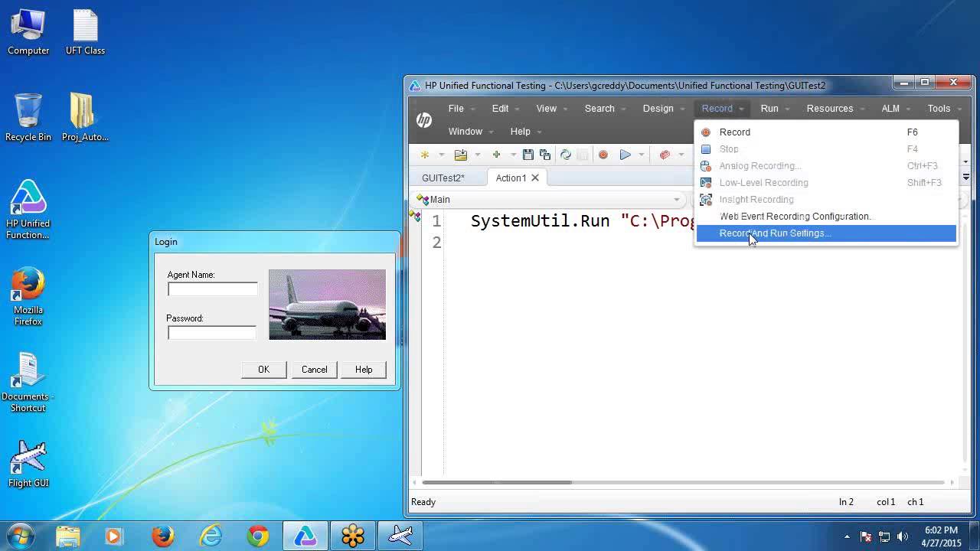Open the Run menu
The width and height of the screenshot is (980, 551).
(x=769, y=109)
